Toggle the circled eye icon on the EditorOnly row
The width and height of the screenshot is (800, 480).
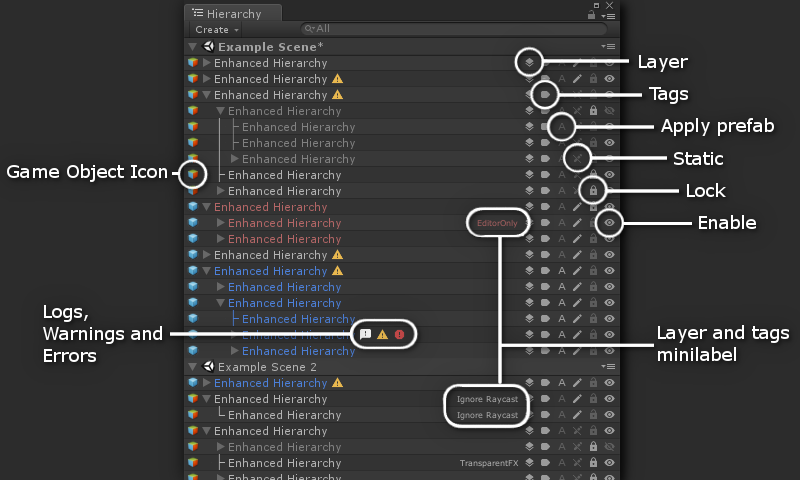pyautogui.click(x=609, y=223)
